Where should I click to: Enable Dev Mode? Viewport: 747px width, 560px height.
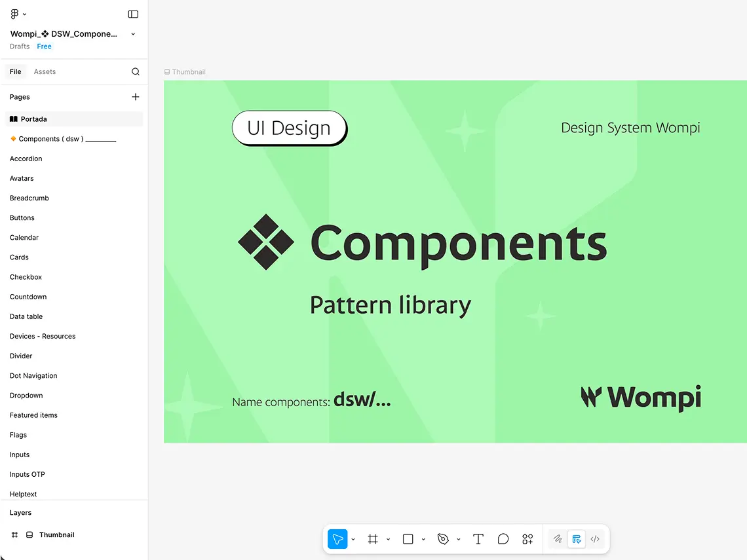[x=576, y=538]
